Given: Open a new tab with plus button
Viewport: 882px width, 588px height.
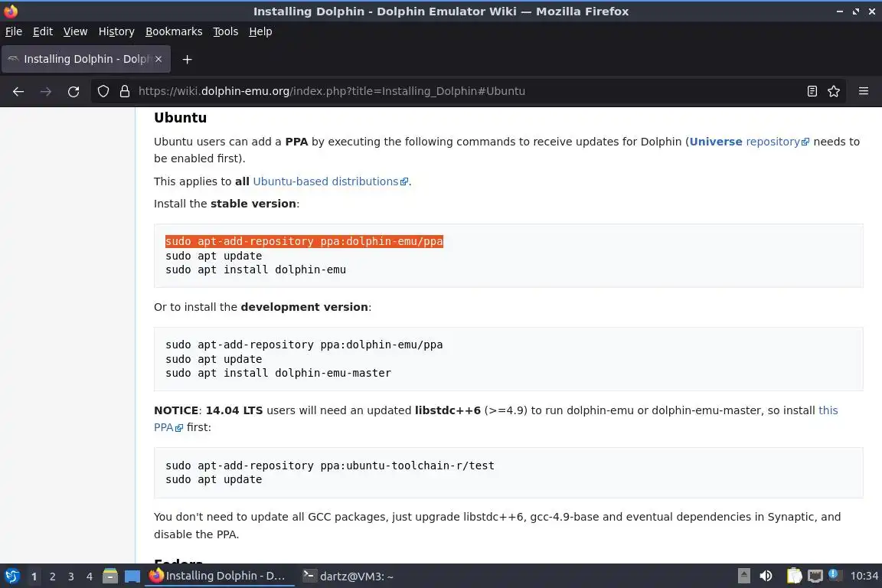Looking at the screenshot, I should click(x=187, y=59).
